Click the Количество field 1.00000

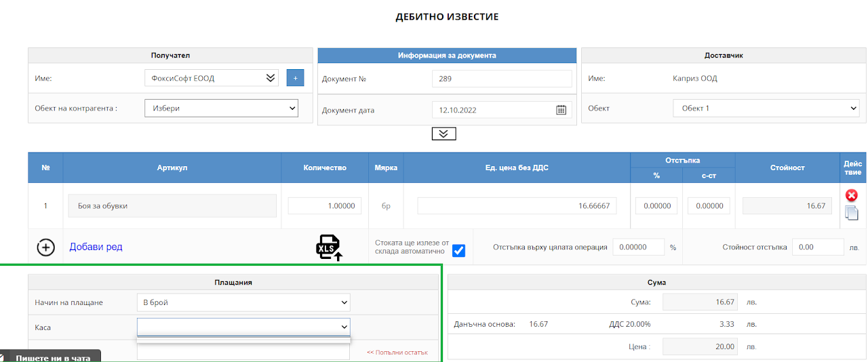pos(325,206)
